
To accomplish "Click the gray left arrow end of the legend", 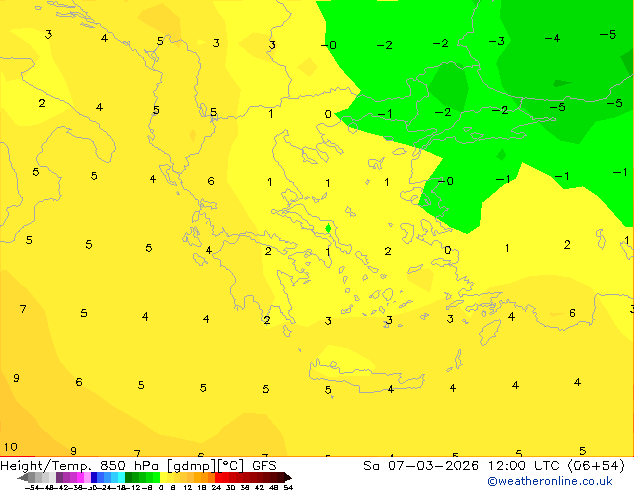I will [23, 477].
